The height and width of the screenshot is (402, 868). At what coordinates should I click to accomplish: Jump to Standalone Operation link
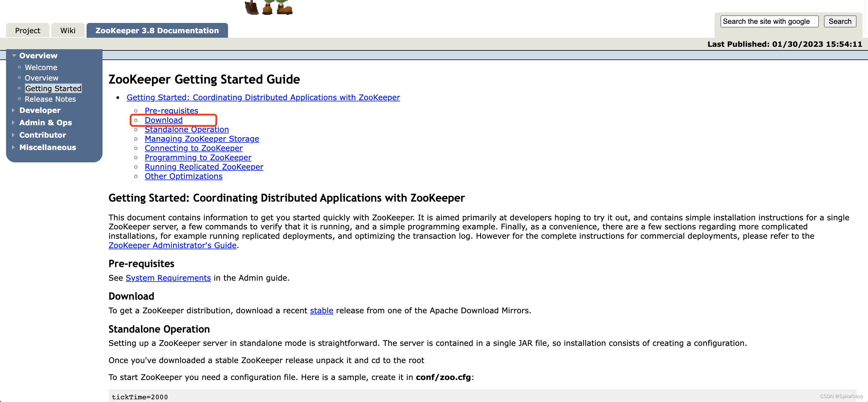(x=187, y=129)
